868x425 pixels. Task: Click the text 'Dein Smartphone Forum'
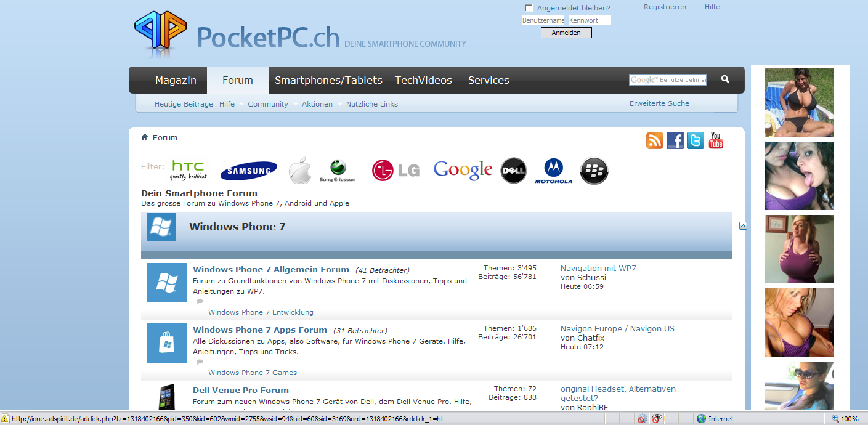tap(199, 193)
